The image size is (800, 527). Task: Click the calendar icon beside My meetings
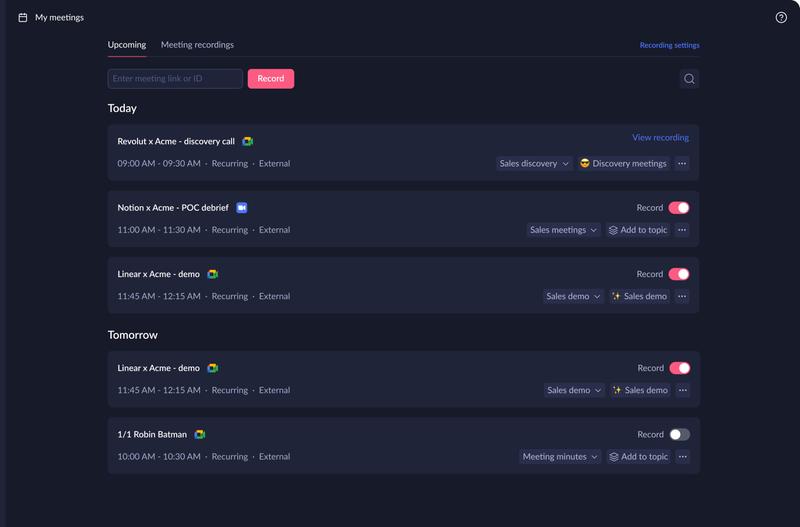pos(22,17)
